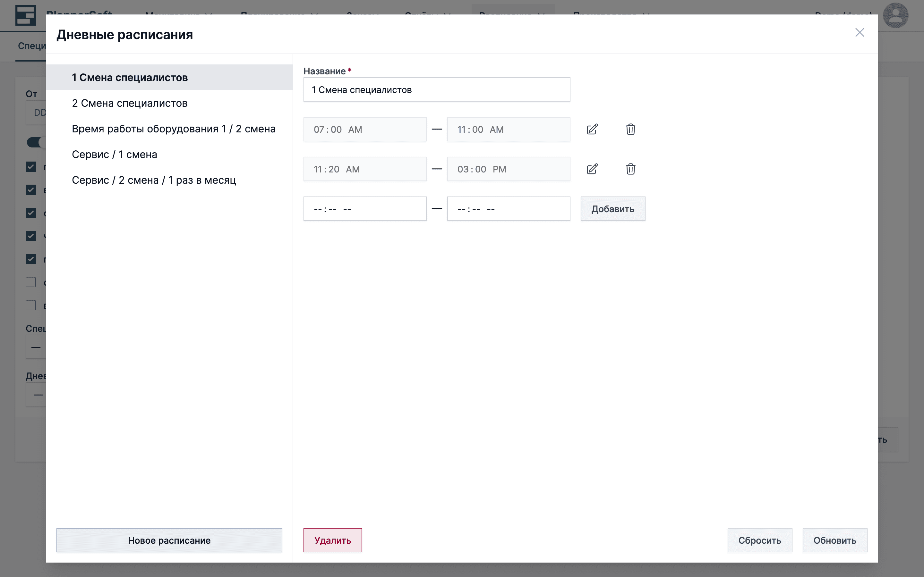Click the Новое расписание button
Viewport: 924px width, 577px height.
click(x=169, y=540)
